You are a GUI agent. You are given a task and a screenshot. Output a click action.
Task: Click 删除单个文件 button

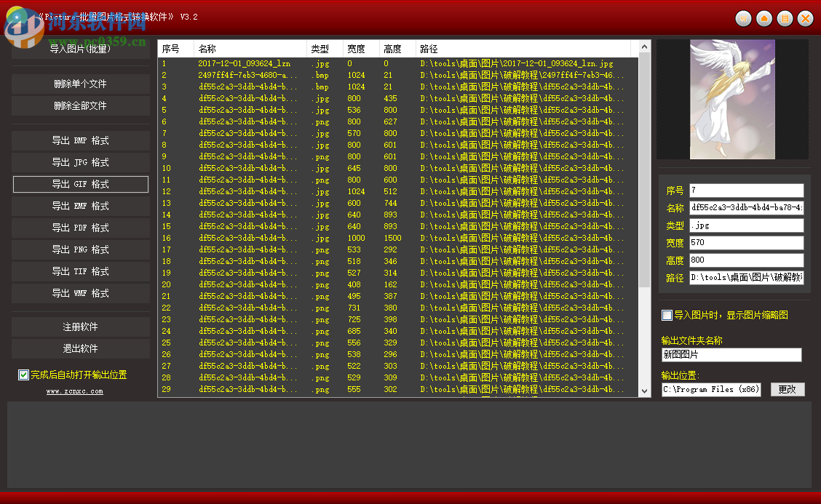coord(80,84)
